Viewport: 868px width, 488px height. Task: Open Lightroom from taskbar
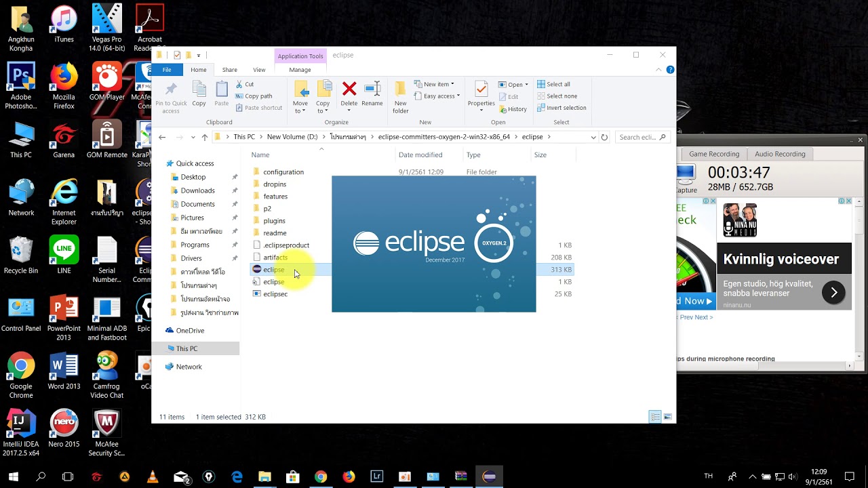coord(376,476)
